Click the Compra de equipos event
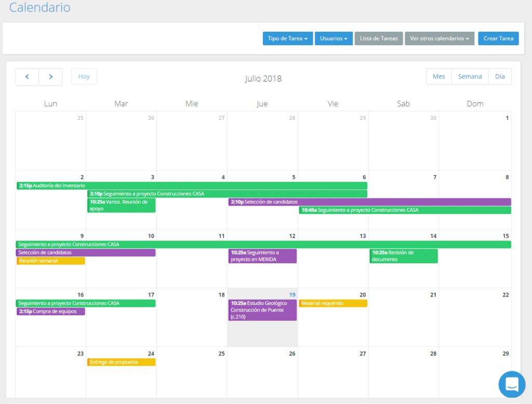This screenshot has height=404, width=532. coord(50,312)
